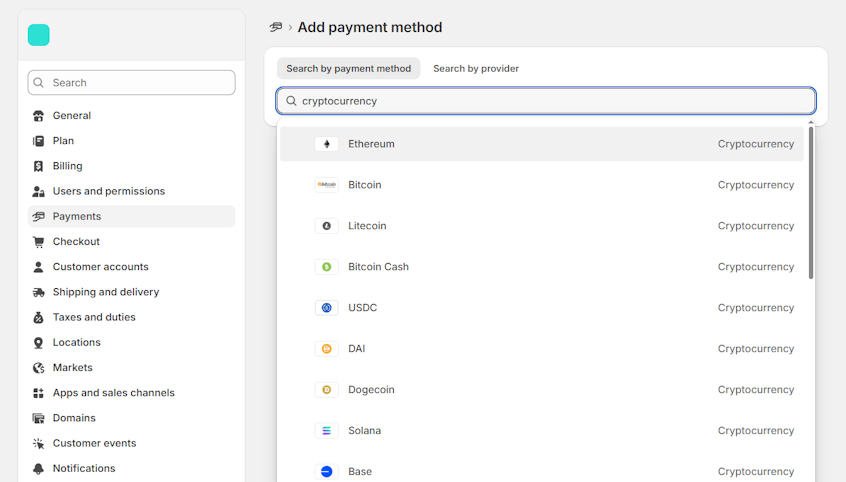The width and height of the screenshot is (846, 482).
Task: Click the Domains icon
Action: [38, 418]
